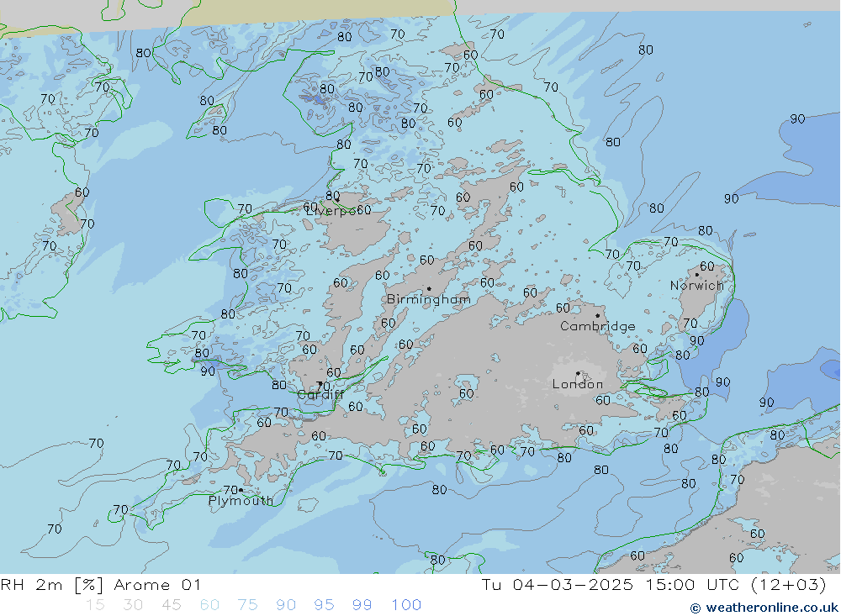Click the London city label
The width and height of the screenshot is (841, 616).
point(578,384)
